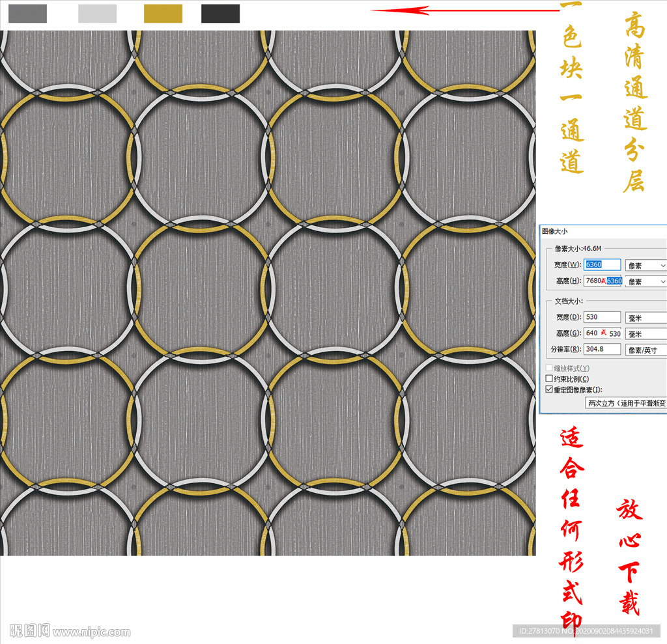
Task: Click the 文档大小 group label
Action: pyautogui.click(x=569, y=301)
